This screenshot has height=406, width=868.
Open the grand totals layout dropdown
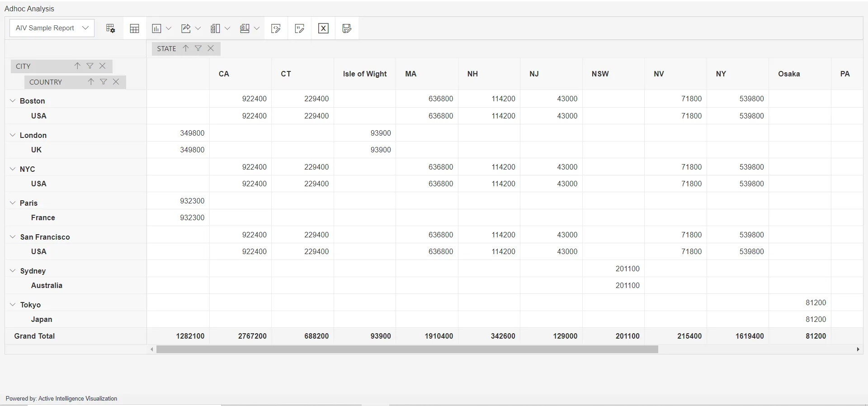pyautogui.click(x=250, y=28)
